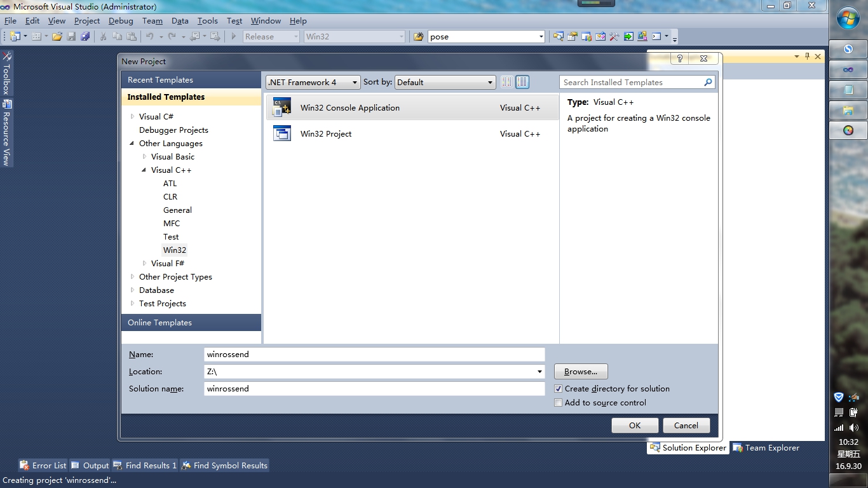Switch to small icons view in dialog

506,82
